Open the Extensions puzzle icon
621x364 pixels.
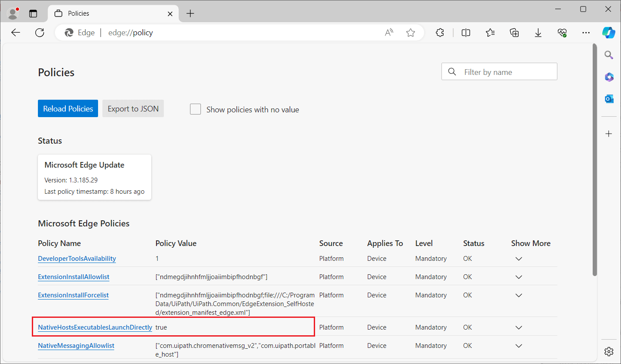[x=440, y=33]
